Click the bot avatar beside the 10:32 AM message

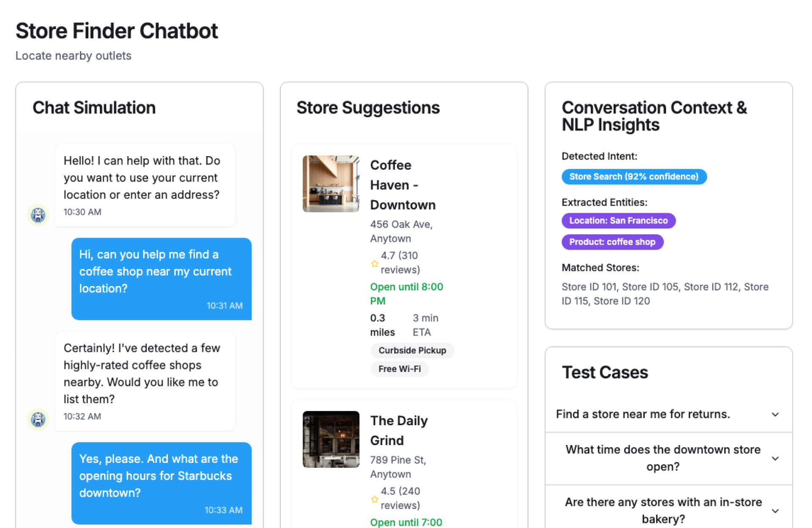point(38,419)
